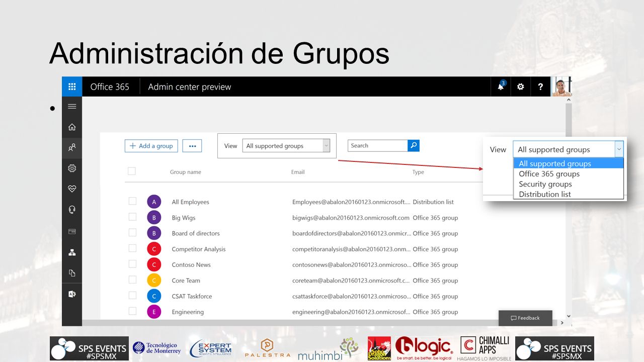Screen dimensions: 644x362
Task: Click the Engineering avatar circle
Action: 154,312
